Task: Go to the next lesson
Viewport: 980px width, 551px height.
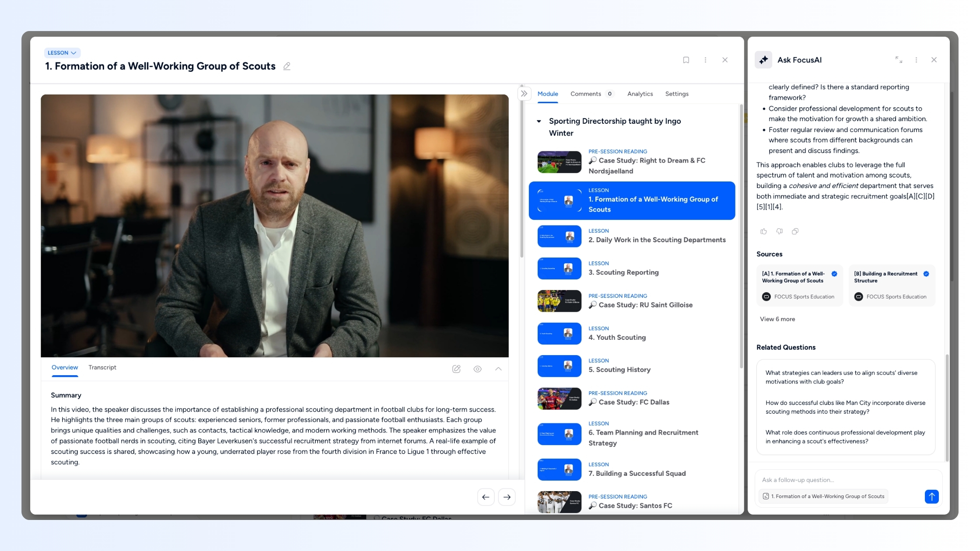Action: coord(507,497)
